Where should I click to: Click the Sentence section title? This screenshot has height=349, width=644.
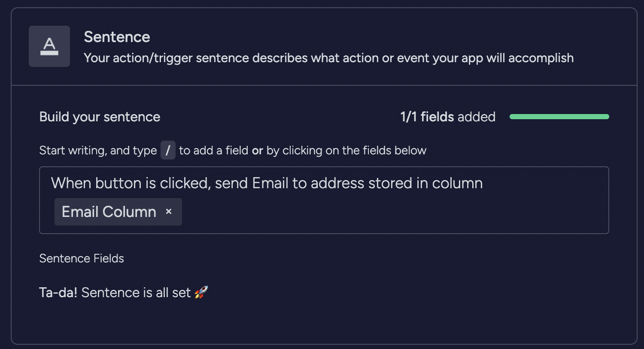click(x=117, y=37)
